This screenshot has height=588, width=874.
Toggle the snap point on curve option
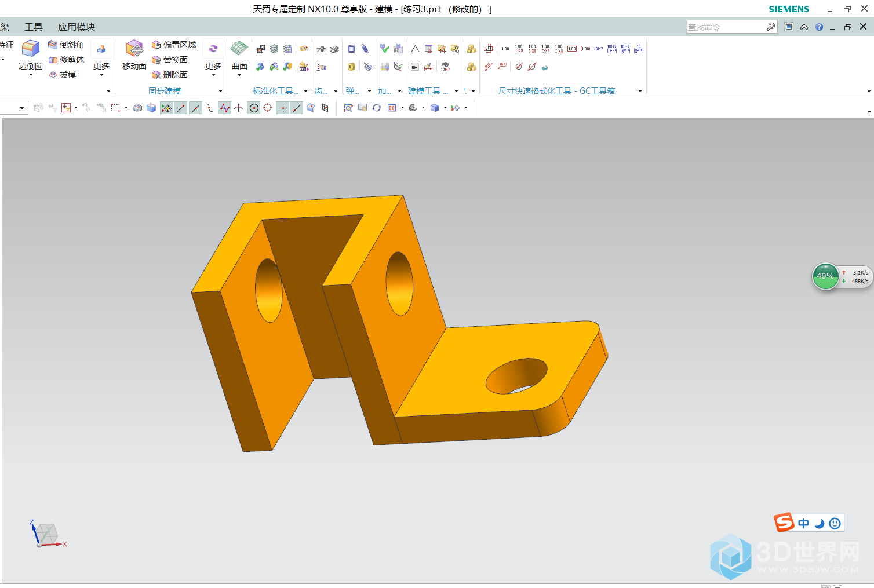coord(296,108)
